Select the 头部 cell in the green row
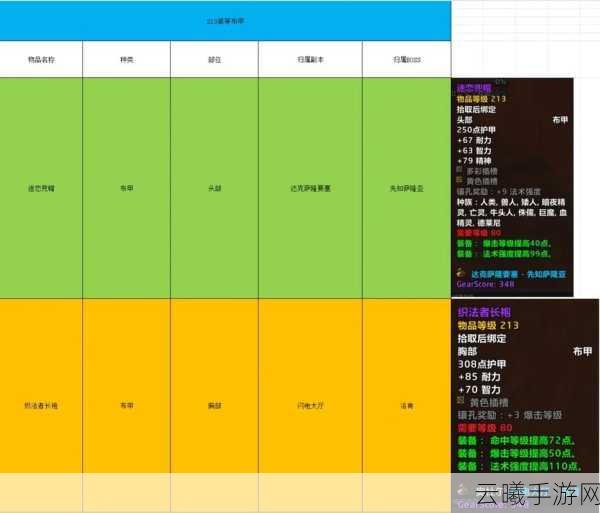 click(x=214, y=188)
